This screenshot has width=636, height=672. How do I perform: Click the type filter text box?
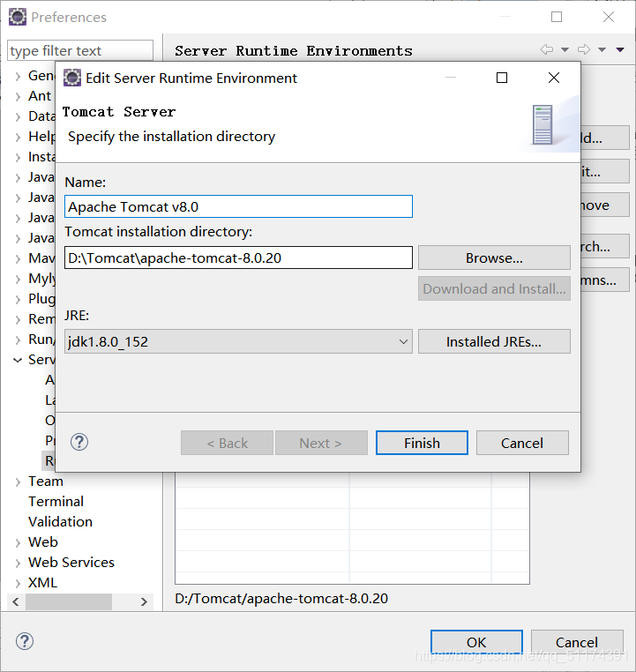point(80,50)
